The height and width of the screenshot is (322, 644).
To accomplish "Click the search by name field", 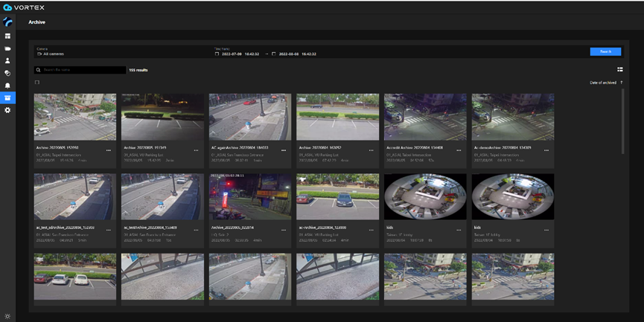I will coord(82,70).
